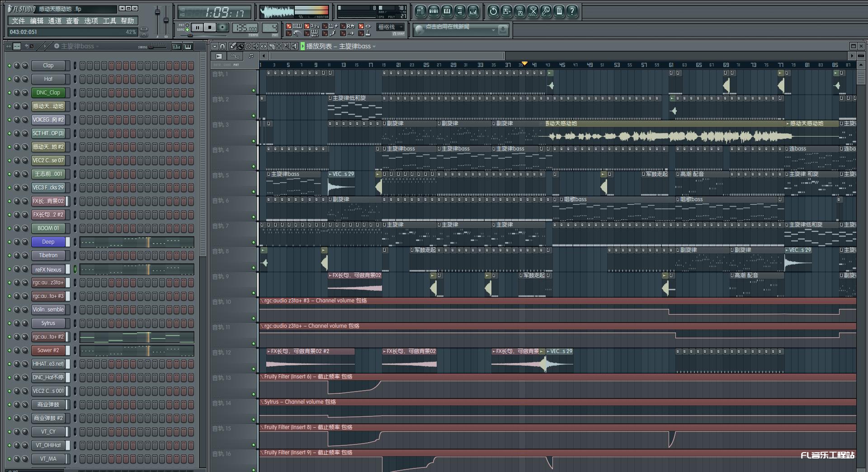
Task: Click the one-click recording microphone icon
Action: pos(546,11)
